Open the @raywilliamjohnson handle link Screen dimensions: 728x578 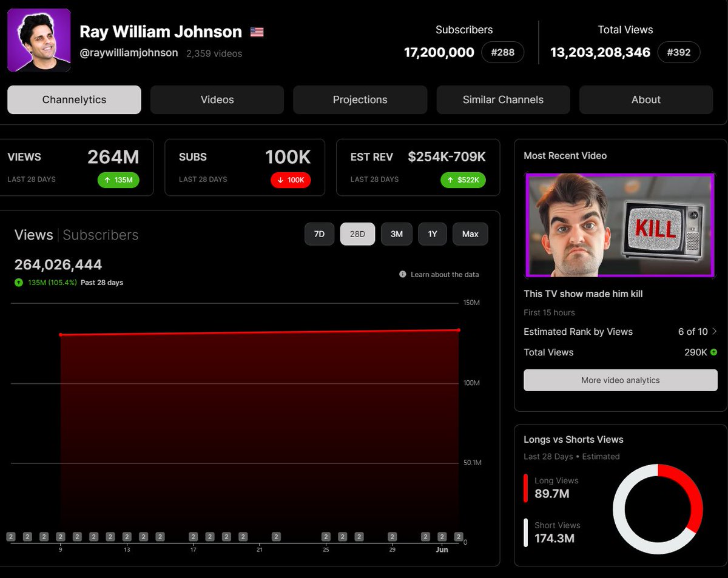(x=129, y=53)
